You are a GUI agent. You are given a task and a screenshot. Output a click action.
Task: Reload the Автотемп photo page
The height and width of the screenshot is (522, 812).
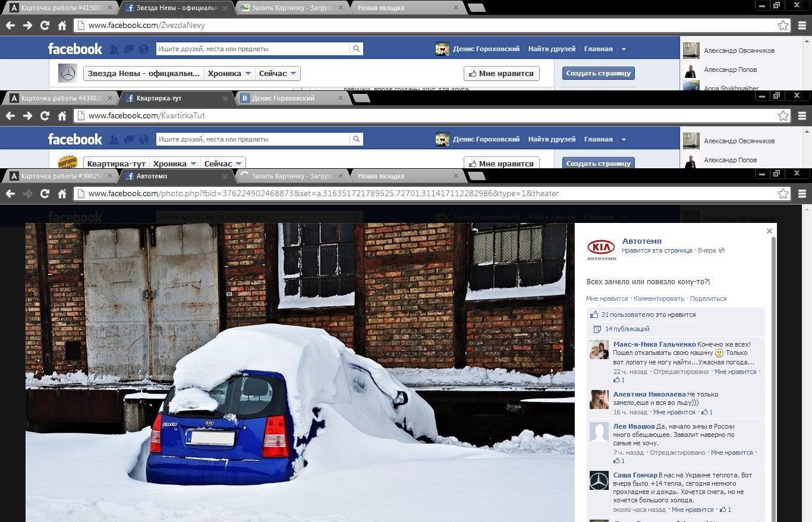coord(45,194)
